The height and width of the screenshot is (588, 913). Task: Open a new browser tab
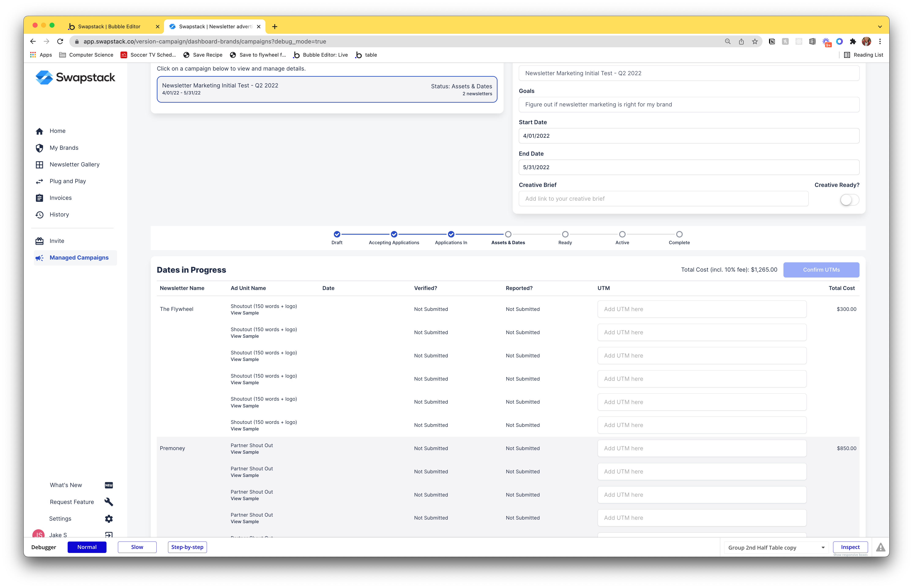tap(274, 26)
